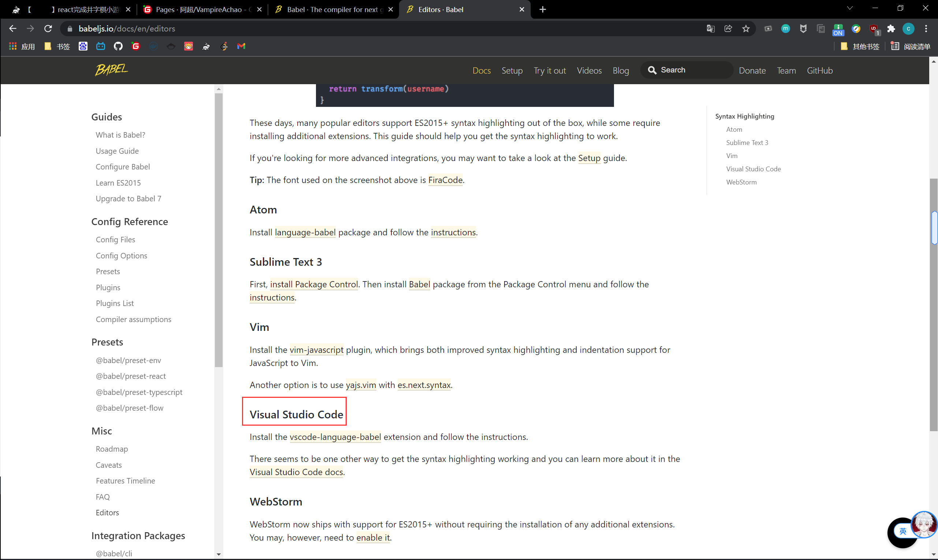Select @babel/preset-react in sidebar
The width and height of the screenshot is (938, 560).
(x=131, y=376)
